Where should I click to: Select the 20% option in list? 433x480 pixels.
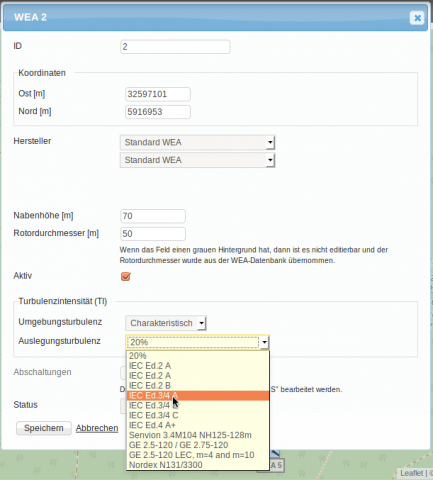point(198,356)
